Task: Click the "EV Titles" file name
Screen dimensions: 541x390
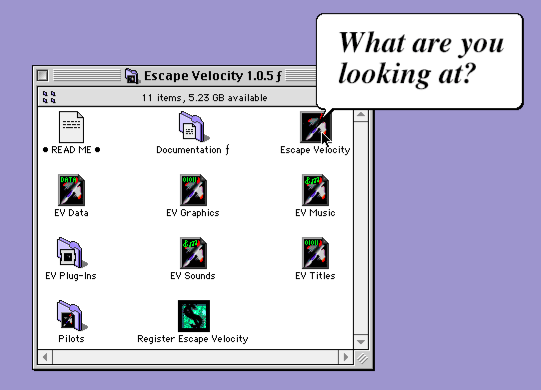Action: [x=315, y=276]
